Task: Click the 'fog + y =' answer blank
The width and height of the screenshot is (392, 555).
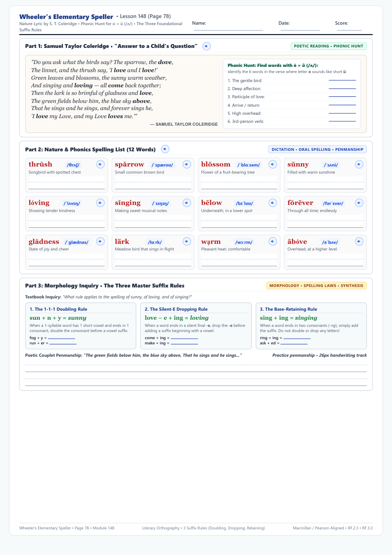Action: (62, 338)
